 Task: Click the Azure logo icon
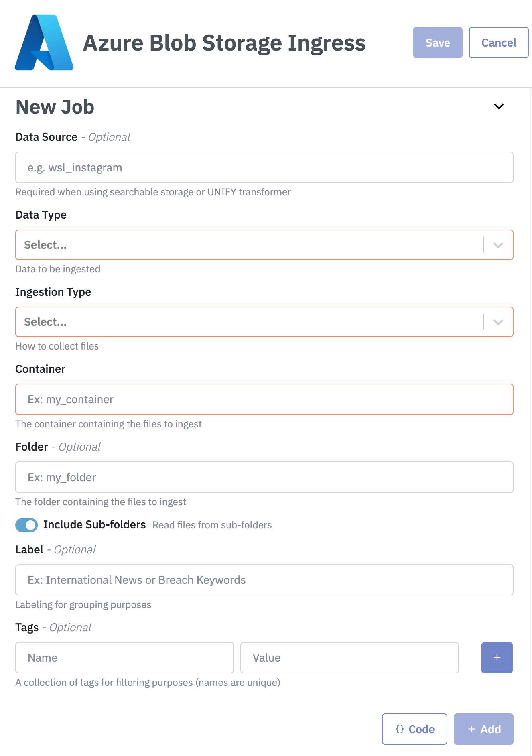pos(44,43)
